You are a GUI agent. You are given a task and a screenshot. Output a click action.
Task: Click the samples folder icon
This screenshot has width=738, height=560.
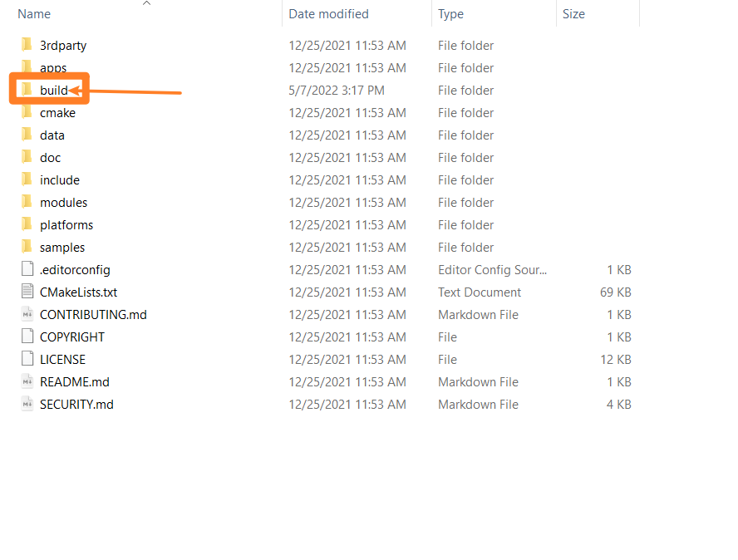point(27,247)
